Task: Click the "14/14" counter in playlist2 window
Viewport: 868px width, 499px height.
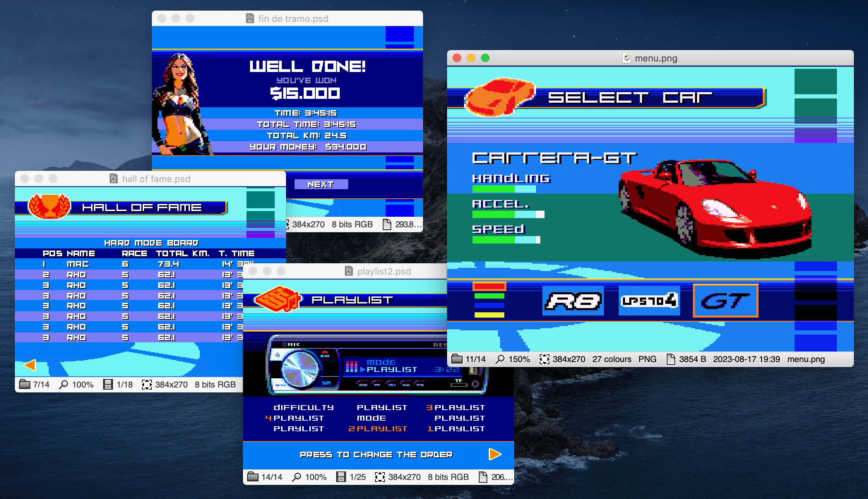Action: tap(272, 477)
